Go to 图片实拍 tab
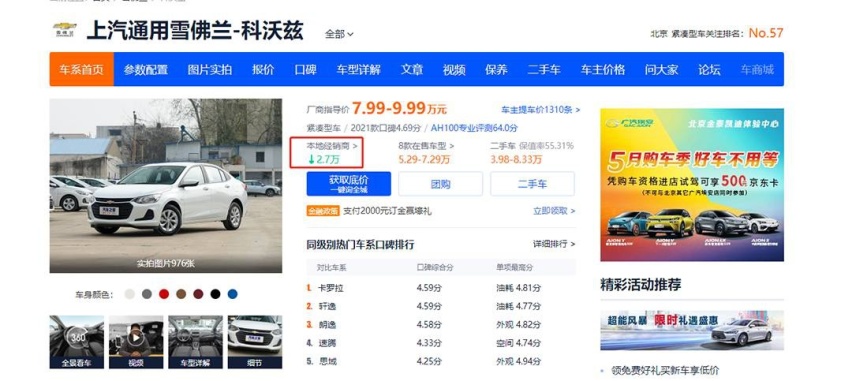 click(x=210, y=70)
